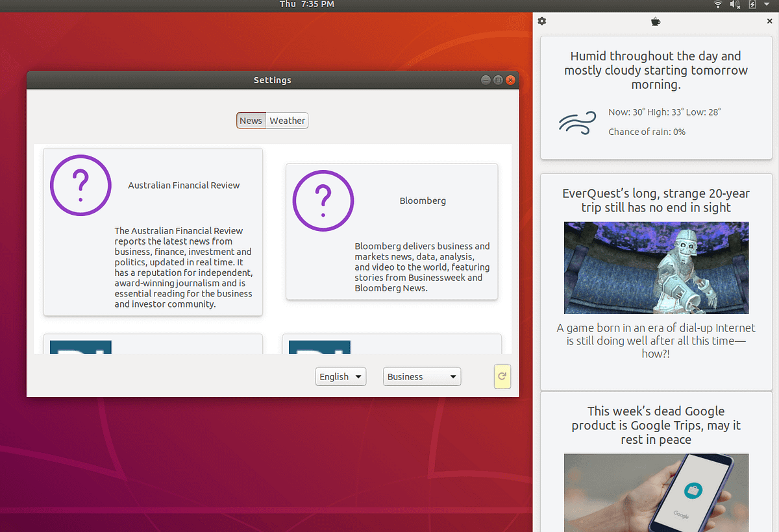
Task: Click the EverQuest robot thumbnail image
Action: 656,268
